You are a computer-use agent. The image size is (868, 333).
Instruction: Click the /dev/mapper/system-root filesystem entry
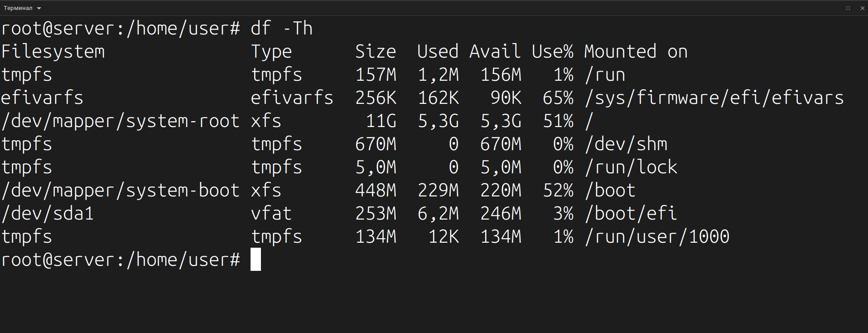point(121,121)
